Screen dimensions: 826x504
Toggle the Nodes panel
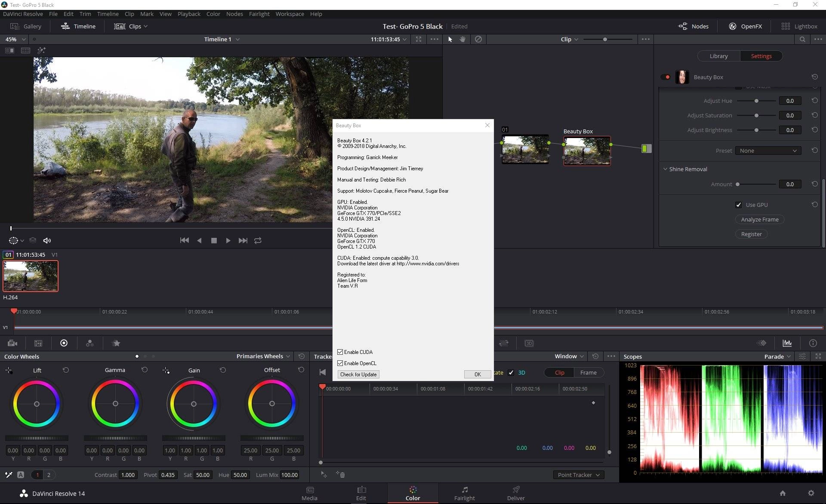click(x=693, y=26)
